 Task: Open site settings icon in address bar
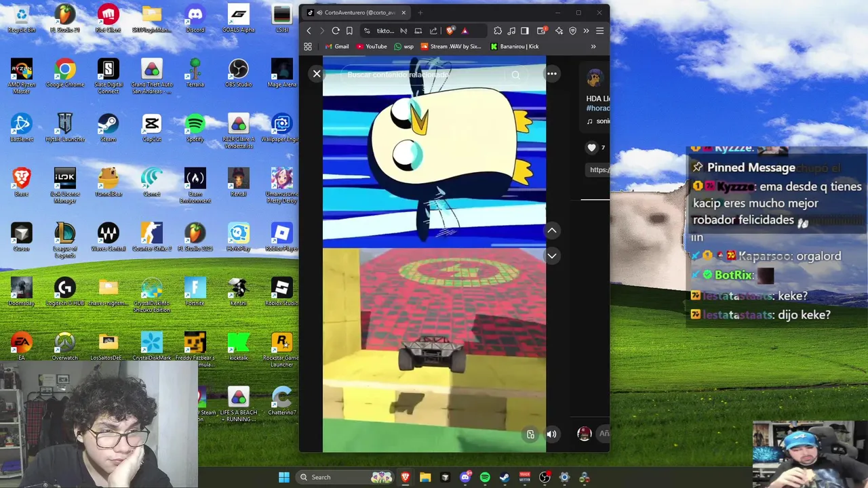pos(367,30)
